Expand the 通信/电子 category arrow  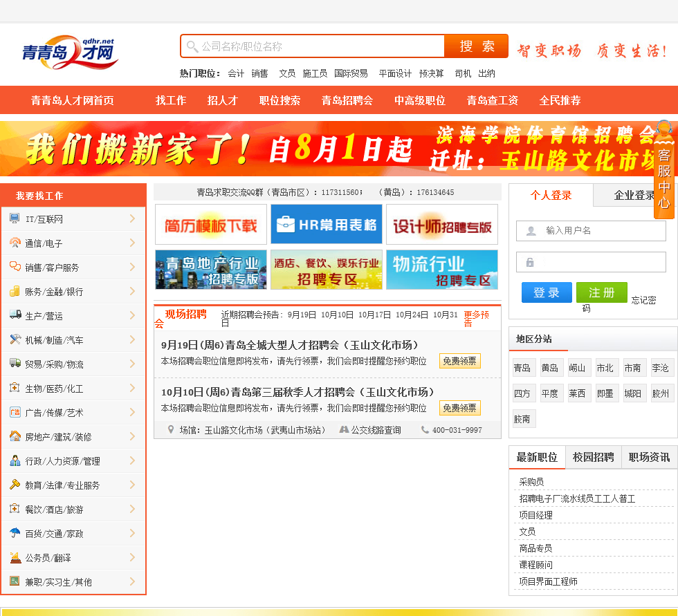click(x=132, y=243)
